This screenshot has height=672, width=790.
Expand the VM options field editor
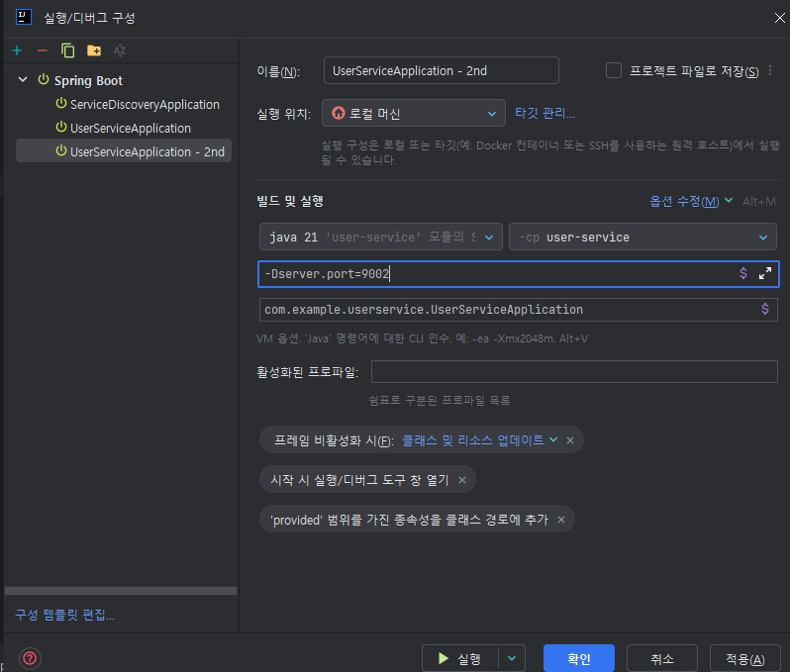pos(765,274)
